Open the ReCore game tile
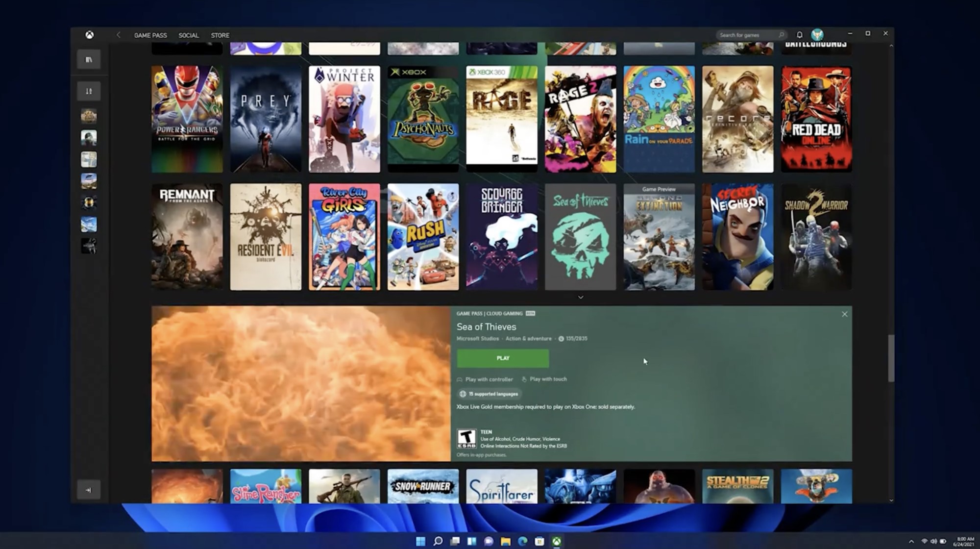This screenshot has height=549, width=980. point(738,119)
